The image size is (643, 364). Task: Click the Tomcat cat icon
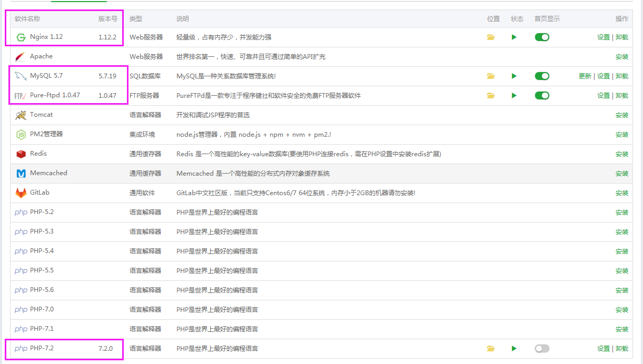coord(21,115)
